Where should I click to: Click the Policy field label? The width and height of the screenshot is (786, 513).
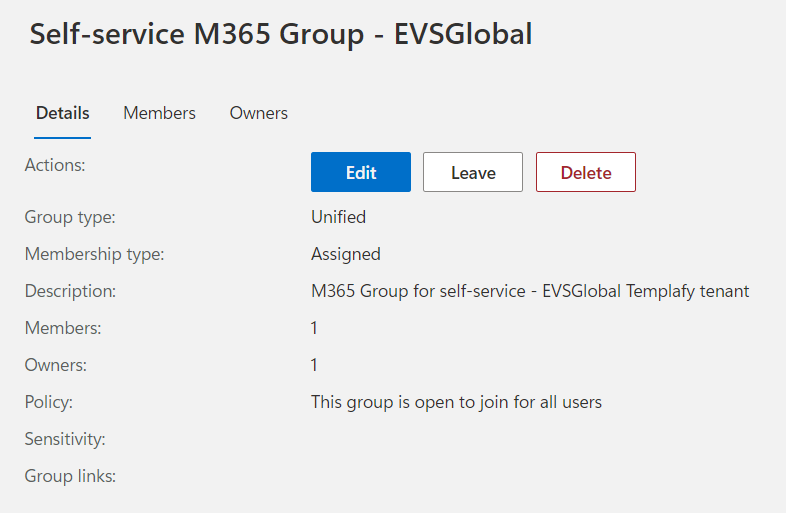coord(49,402)
